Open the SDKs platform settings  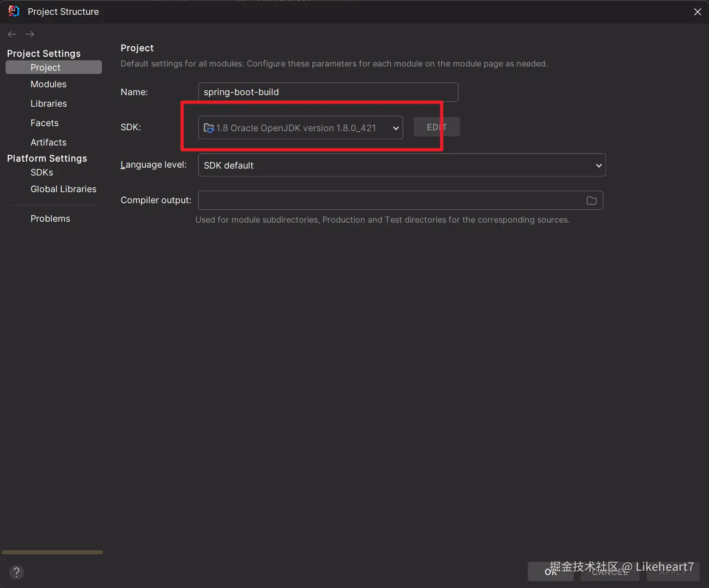click(42, 172)
